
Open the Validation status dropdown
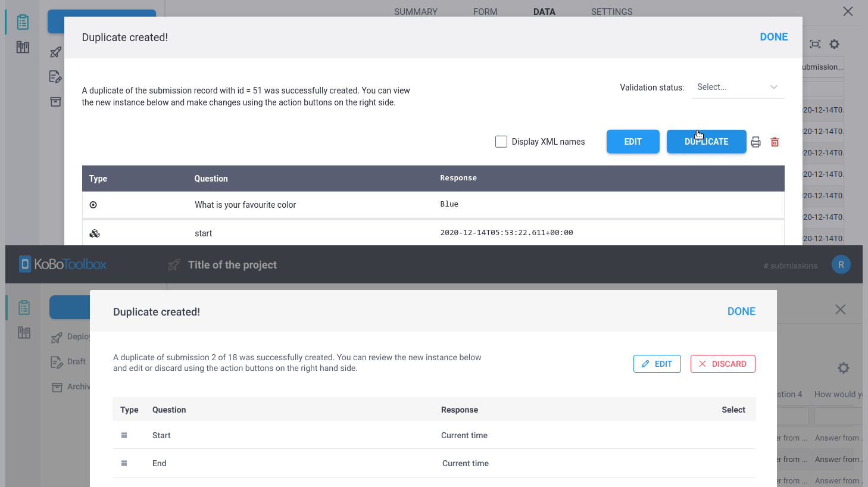(x=737, y=87)
